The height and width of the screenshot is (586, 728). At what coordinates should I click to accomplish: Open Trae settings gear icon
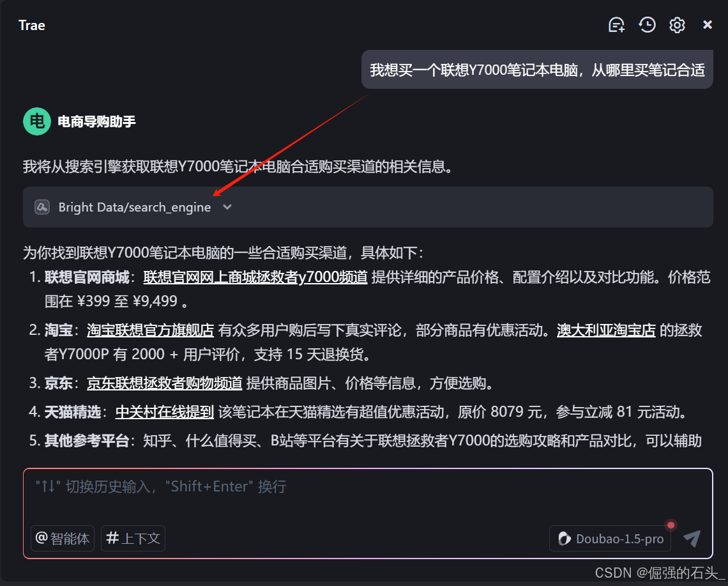(677, 25)
